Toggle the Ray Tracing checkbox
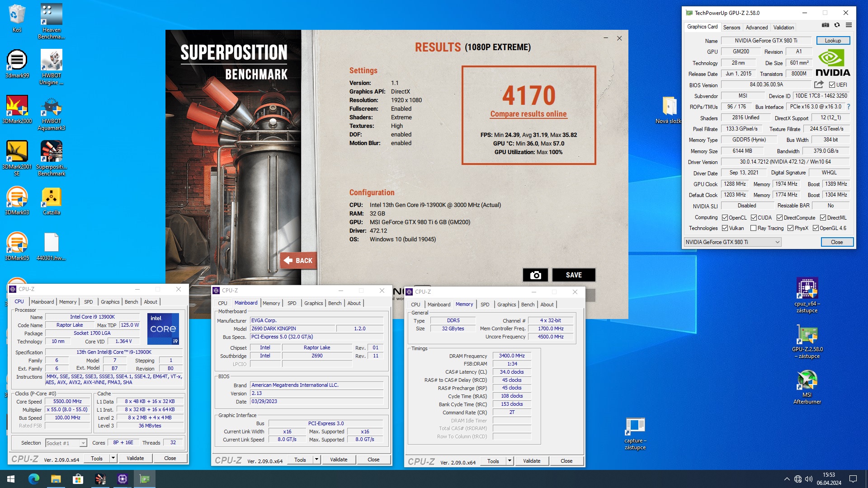The image size is (868, 488). pos(754,228)
